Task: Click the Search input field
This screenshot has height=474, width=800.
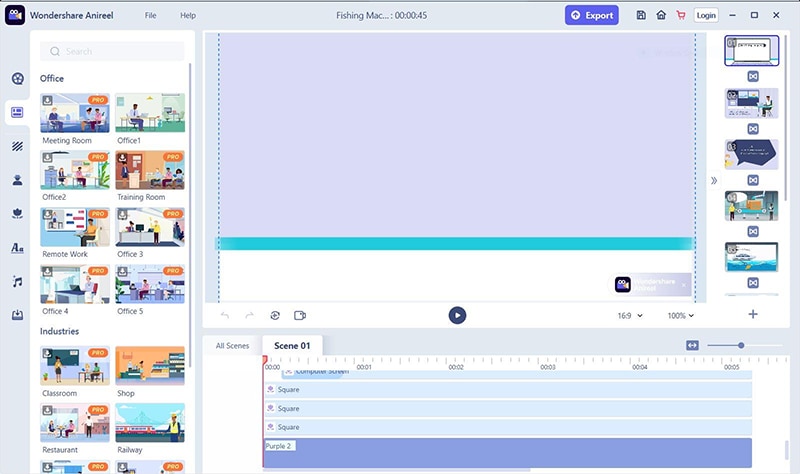Action: coord(112,51)
